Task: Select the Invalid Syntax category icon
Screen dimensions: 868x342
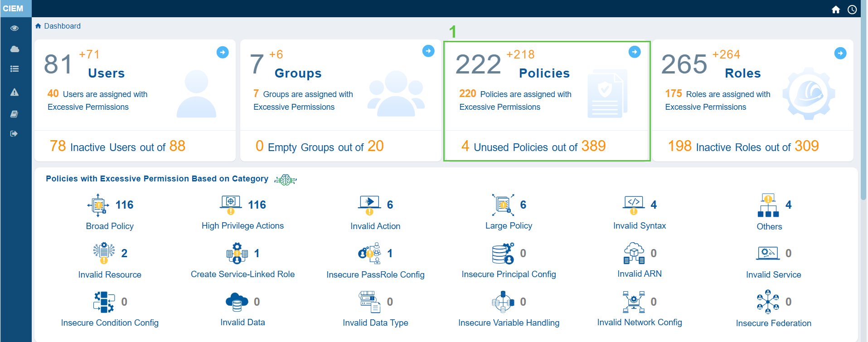Action: click(x=634, y=205)
